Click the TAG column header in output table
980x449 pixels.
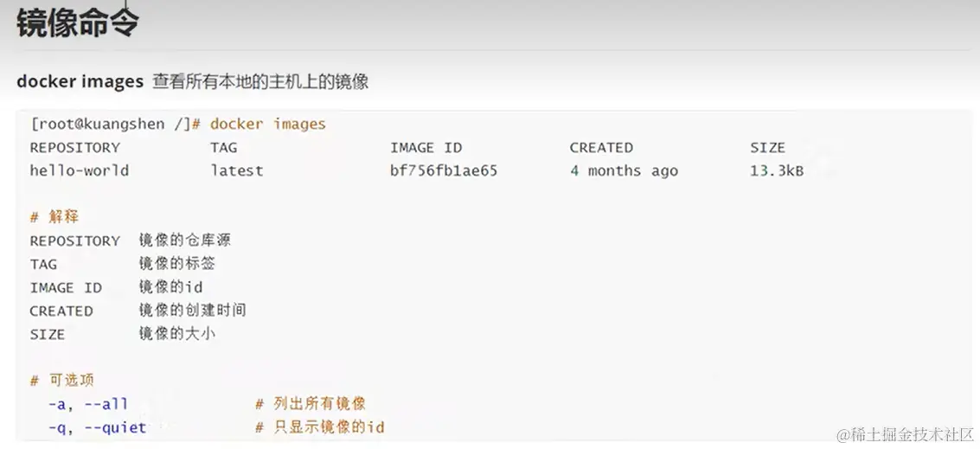(x=224, y=148)
